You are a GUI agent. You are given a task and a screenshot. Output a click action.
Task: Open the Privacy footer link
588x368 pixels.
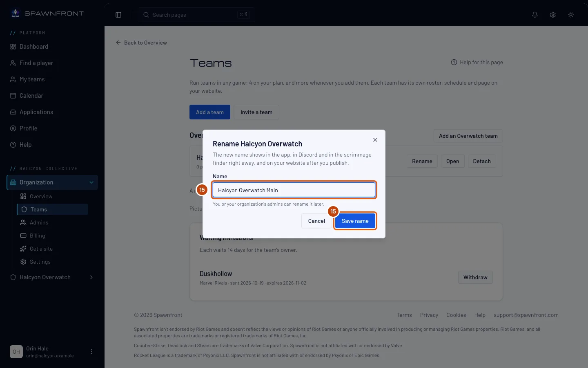click(x=429, y=315)
